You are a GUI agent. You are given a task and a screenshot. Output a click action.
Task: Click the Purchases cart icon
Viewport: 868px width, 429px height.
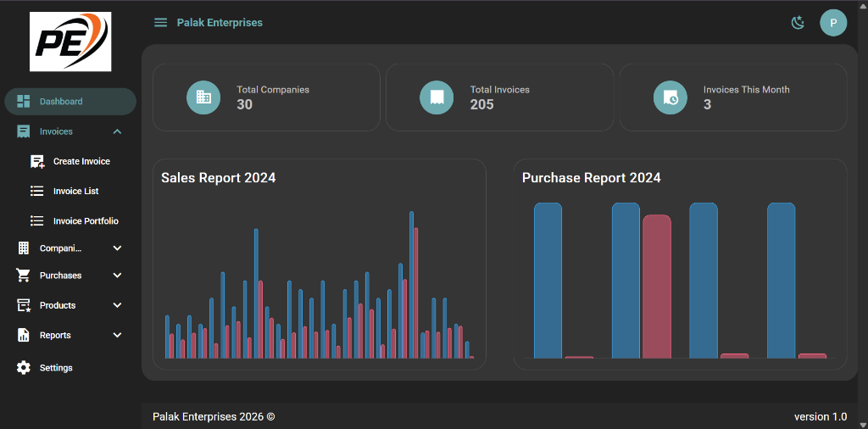pos(23,275)
